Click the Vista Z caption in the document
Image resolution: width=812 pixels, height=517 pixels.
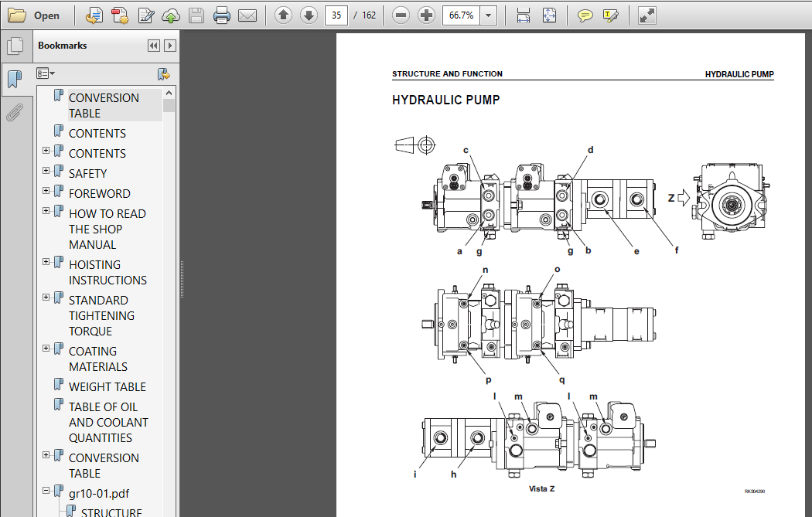(x=541, y=488)
